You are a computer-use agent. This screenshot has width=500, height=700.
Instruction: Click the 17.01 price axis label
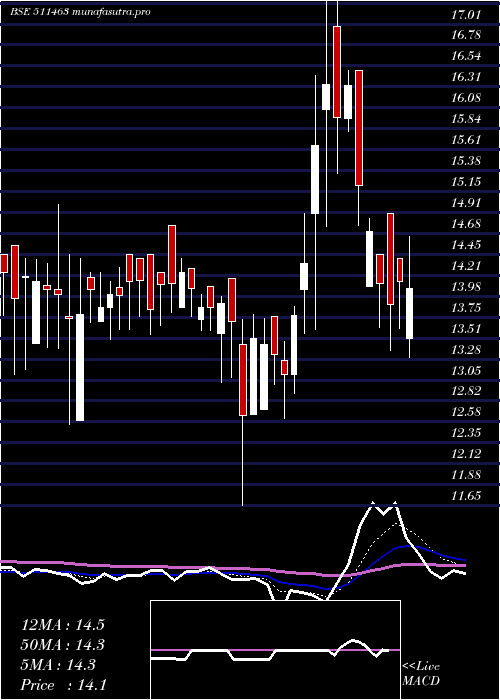(466, 15)
